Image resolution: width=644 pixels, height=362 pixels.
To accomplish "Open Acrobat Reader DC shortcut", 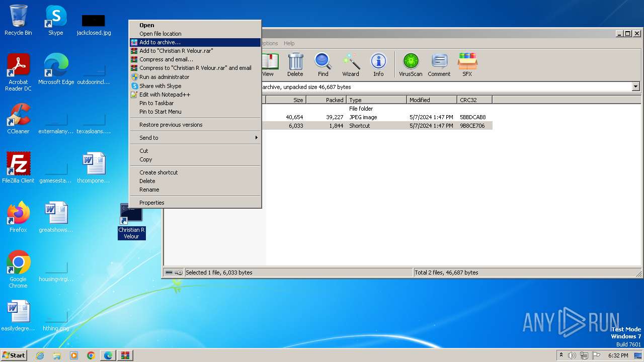I will click(x=18, y=72).
